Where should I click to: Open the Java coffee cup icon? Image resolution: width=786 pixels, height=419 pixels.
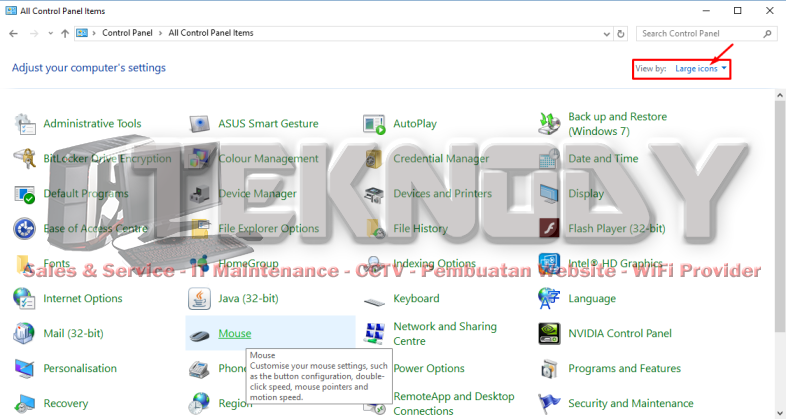pos(199,299)
